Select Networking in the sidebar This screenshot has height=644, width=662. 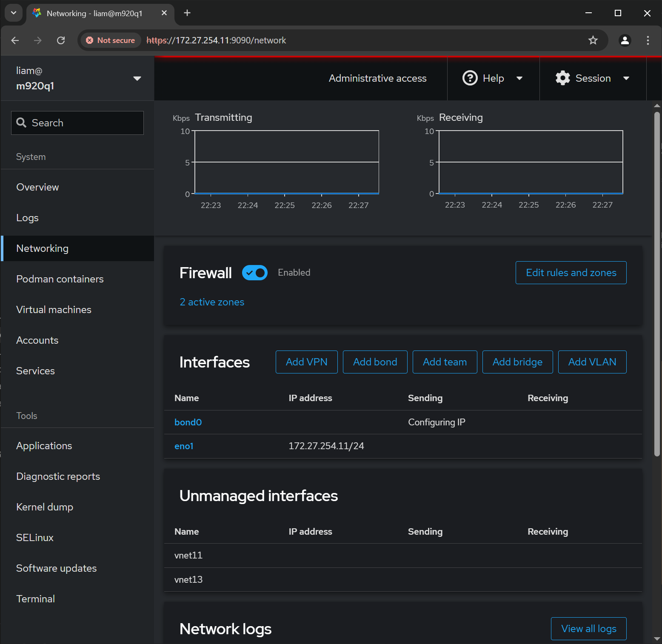click(x=77, y=248)
